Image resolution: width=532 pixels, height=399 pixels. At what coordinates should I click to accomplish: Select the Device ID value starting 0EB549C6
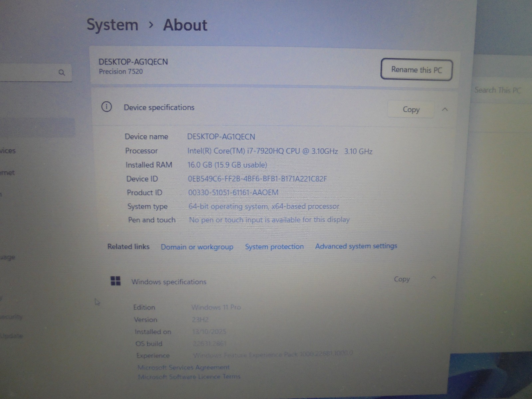258,179
